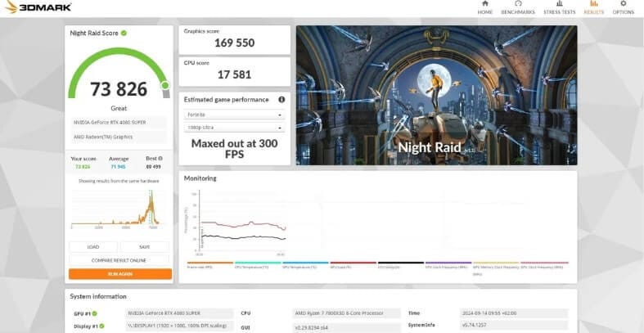Click the Options gear icon
This screenshot has width=644, height=333.
click(623, 3)
